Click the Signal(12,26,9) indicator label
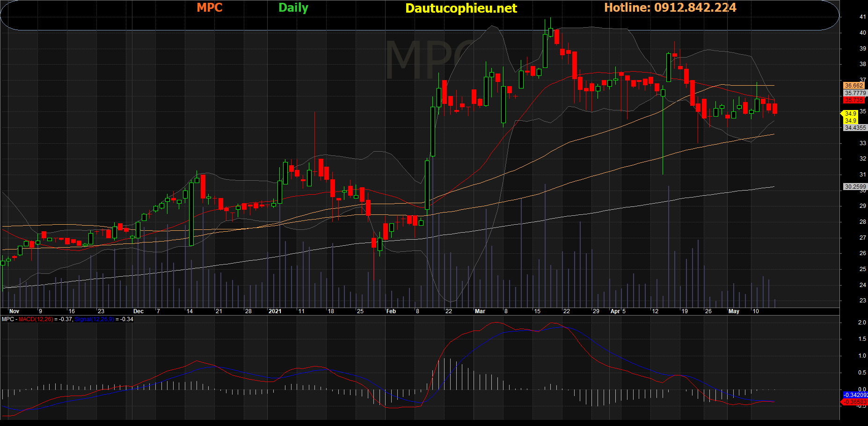The image size is (868, 426). (x=94, y=319)
